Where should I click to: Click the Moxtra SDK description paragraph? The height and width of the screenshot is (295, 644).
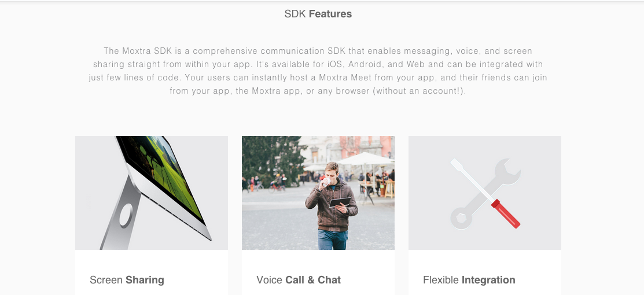coord(318,71)
